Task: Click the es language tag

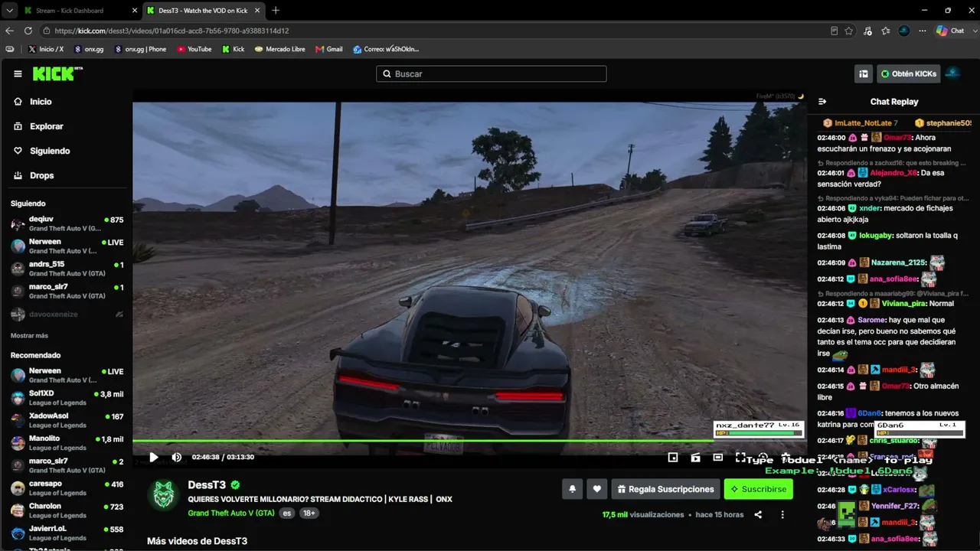Action: pyautogui.click(x=287, y=514)
